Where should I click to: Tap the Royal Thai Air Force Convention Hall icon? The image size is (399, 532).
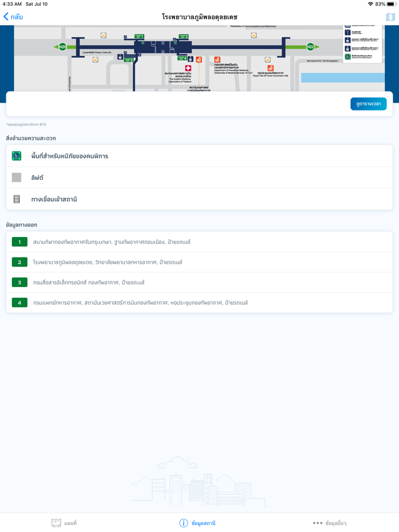(270, 68)
